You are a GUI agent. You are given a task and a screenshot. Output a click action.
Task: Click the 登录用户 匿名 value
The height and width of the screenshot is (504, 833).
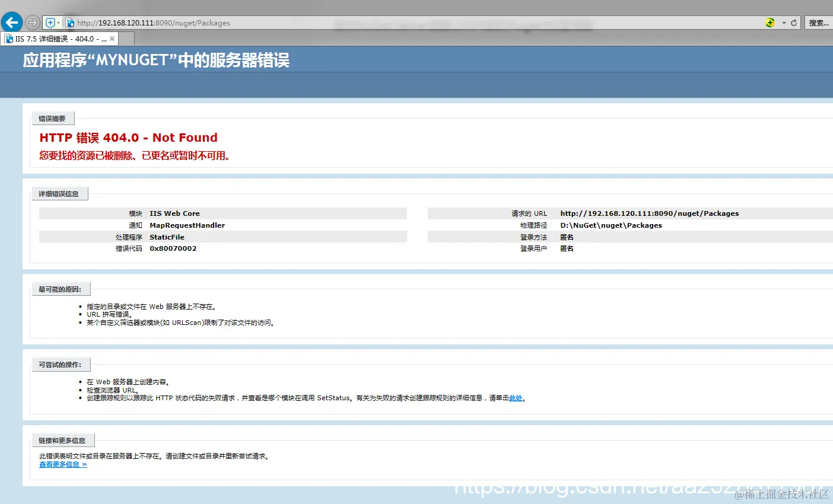click(567, 248)
